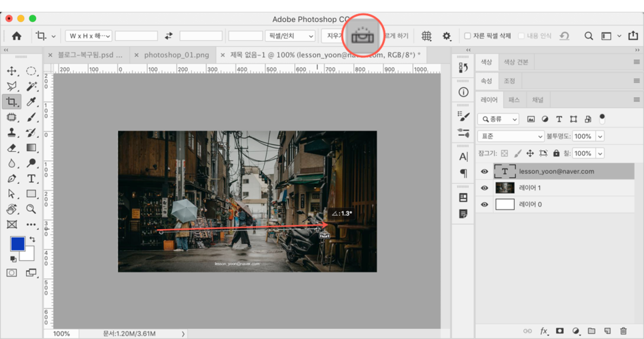The width and height of the screenshot is (644, 339).
Task: Open crop overlay grid options
Action: coord(427,36)
